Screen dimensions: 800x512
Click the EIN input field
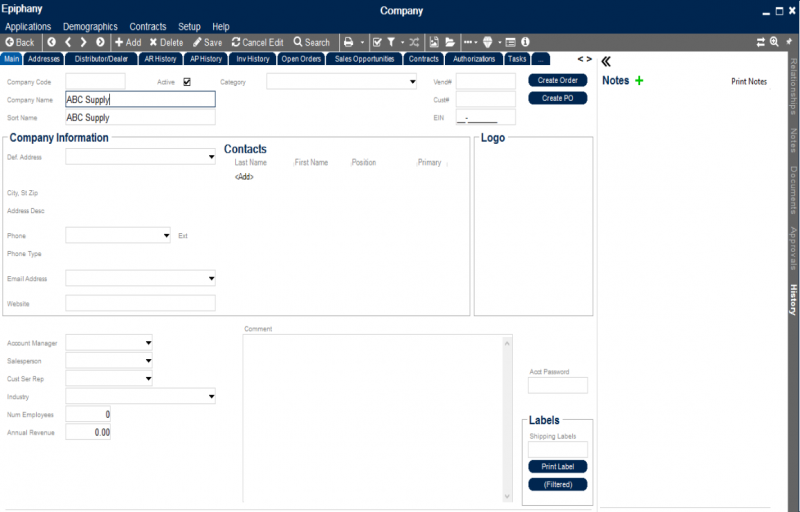[486, 117]
